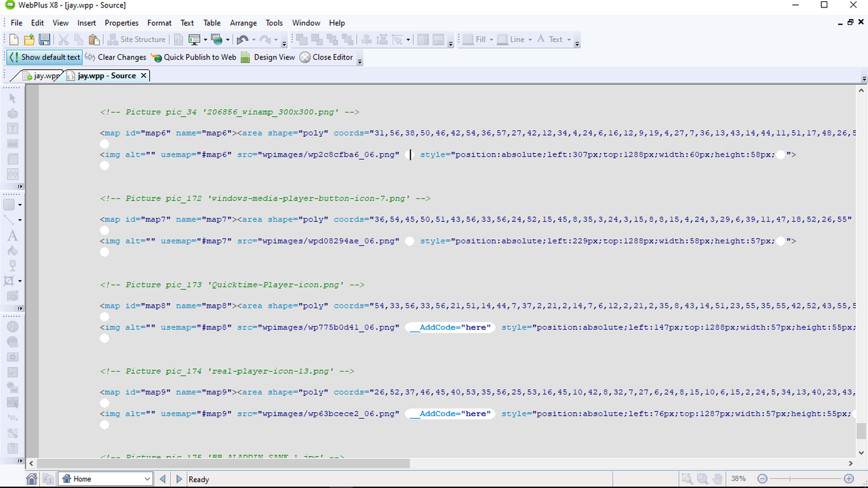Click the vertical scrollbar thumb
868x488 pixels.
point(861,431)
